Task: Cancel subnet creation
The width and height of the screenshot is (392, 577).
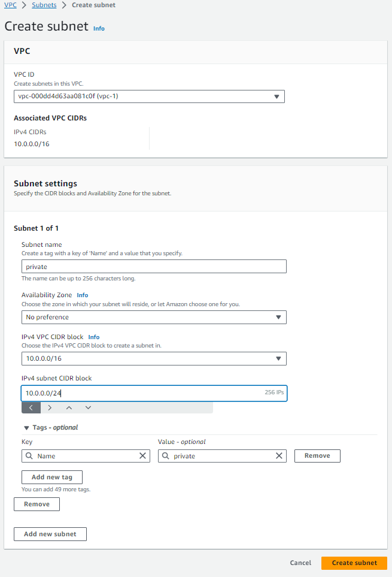Action: (300, 563)
